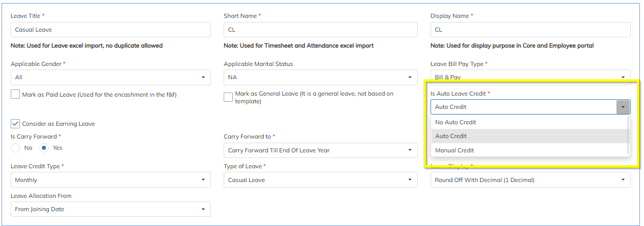Expand the Leave Allocation From dropdown

110,209
